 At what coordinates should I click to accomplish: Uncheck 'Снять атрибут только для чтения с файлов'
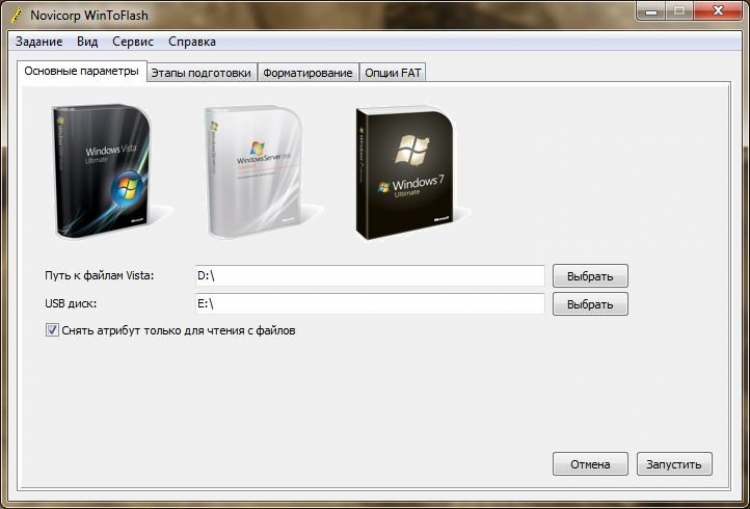pos(52,330)
